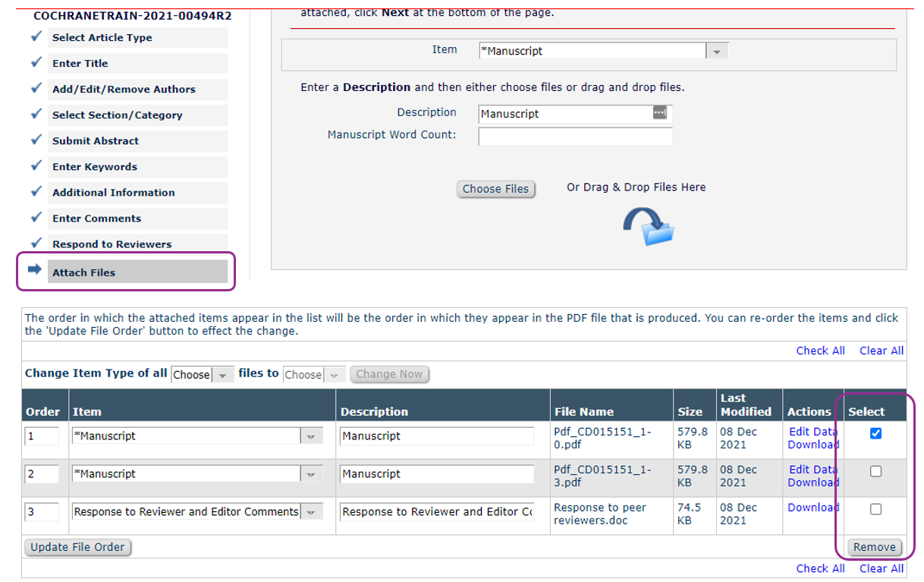Click the drag and drop folder icon
Viewport: 924px width, 582px height.
pyautogui.click(x=649, y=227)
